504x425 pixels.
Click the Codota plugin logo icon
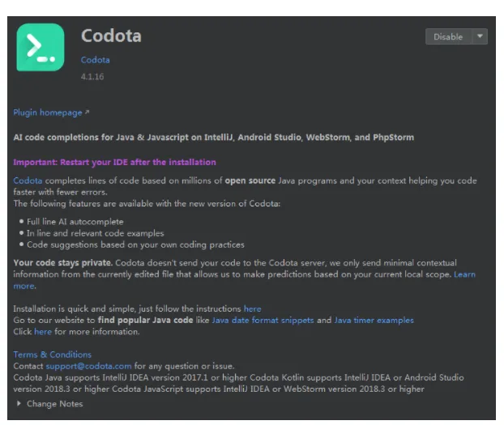point(41,48)
